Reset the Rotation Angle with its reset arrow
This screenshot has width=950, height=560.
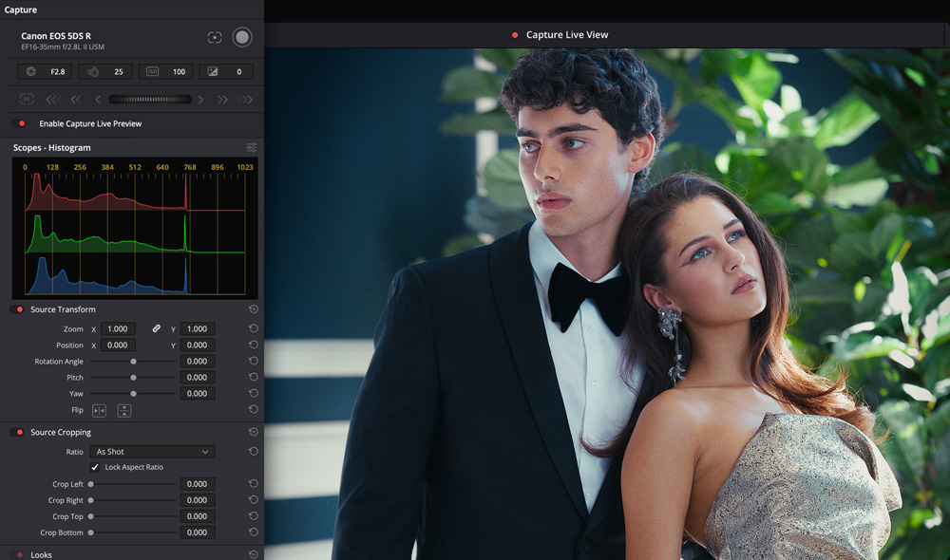coord(252,361)
